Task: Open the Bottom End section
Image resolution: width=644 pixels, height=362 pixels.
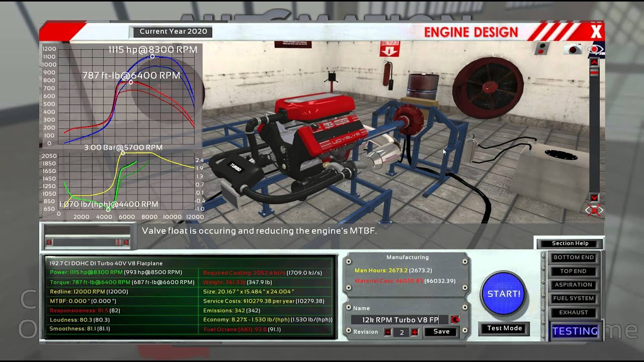Action: point(574,257)
